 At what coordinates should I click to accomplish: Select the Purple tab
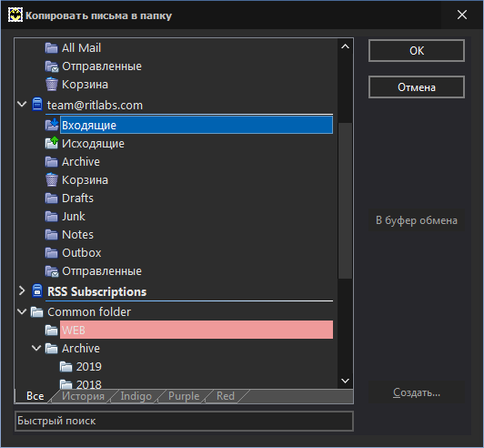point(184,396)
